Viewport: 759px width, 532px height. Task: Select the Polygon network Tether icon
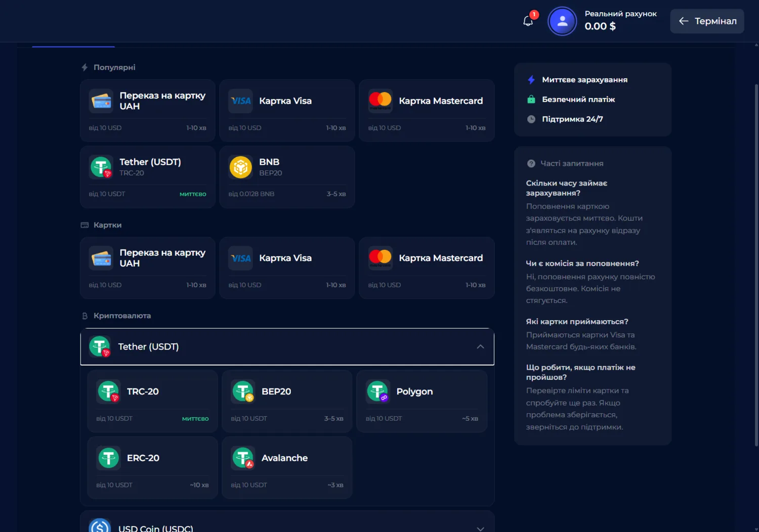(378, 391)
